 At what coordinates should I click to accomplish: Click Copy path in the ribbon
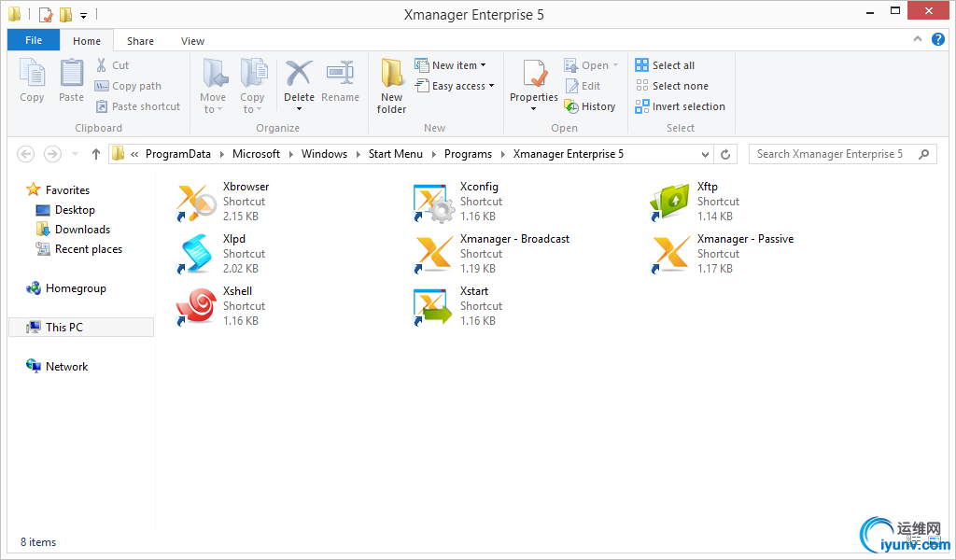[129, 86]
